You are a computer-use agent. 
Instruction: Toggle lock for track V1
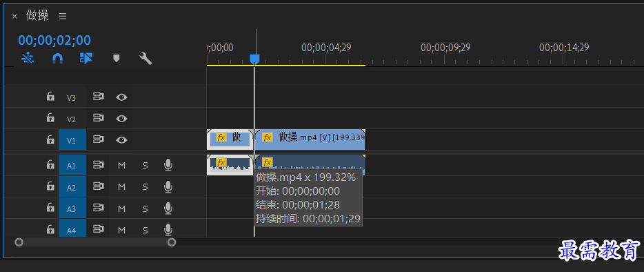(x=50, y=140)
